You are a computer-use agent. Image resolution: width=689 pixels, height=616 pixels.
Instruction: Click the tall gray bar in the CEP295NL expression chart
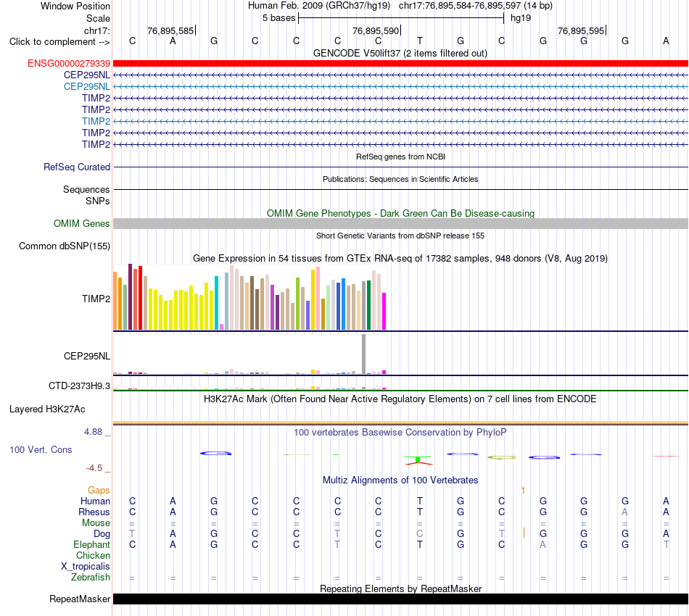point(364,354)
